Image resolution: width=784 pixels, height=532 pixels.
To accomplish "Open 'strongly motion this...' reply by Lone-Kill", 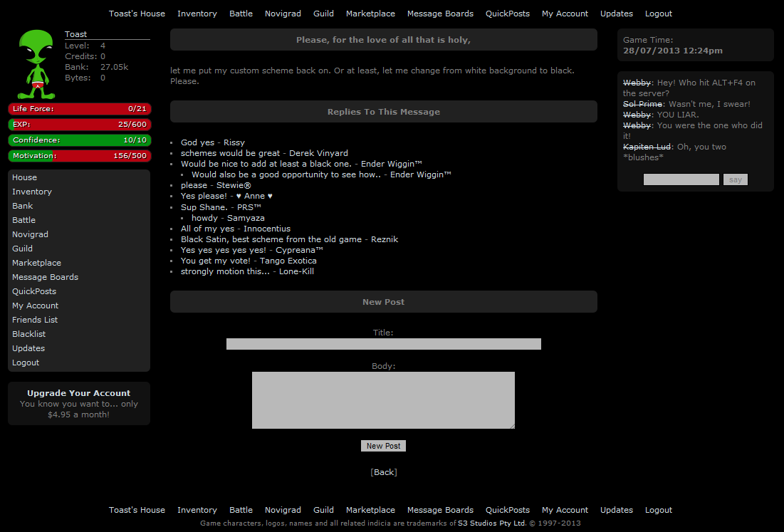I will pos(225,271).
